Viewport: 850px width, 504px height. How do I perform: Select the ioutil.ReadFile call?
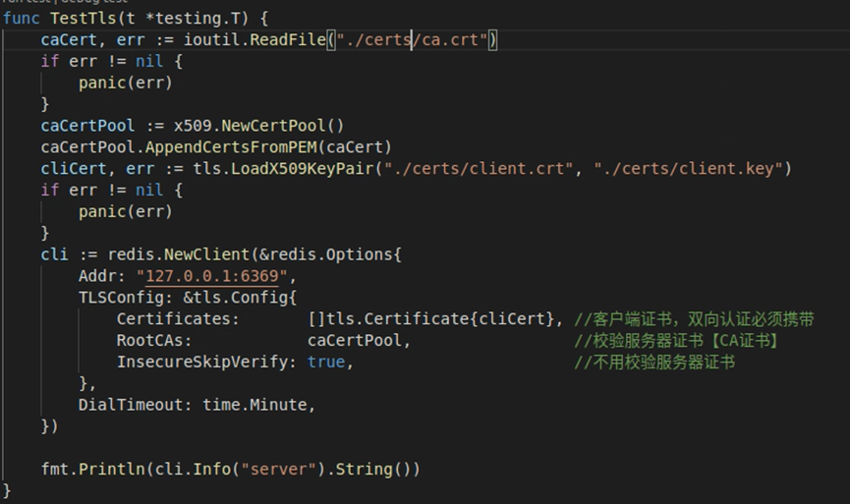click(255, 39)
